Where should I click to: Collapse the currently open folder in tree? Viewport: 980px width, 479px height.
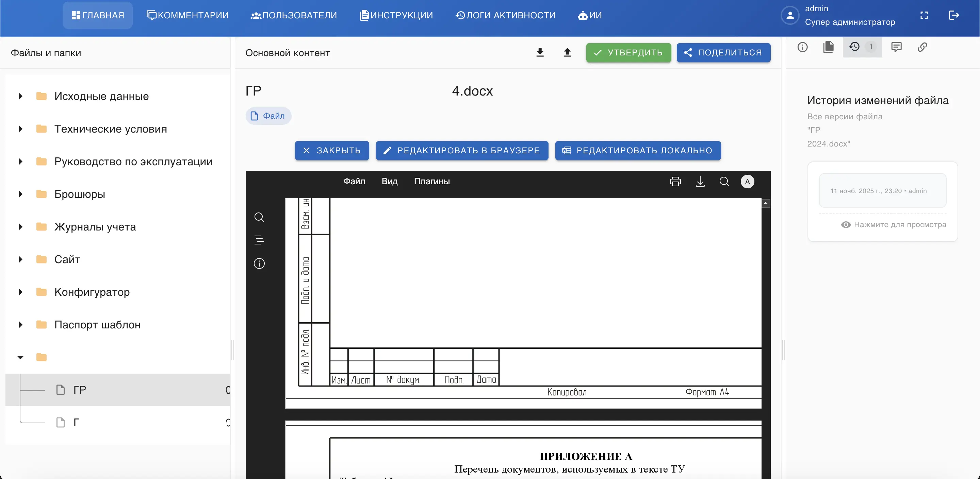tap(20, 357)
